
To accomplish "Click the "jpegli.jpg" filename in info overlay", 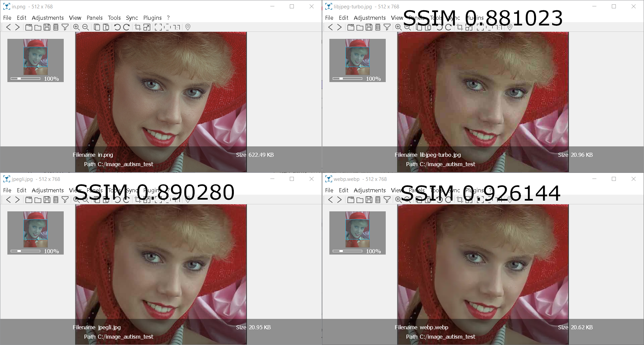I will [109, 327].
